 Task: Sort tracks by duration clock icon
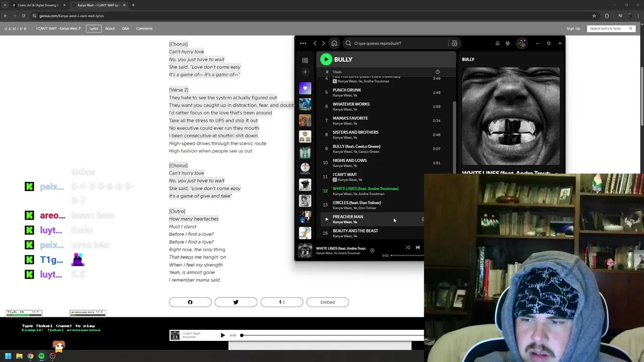coord(437,72)
